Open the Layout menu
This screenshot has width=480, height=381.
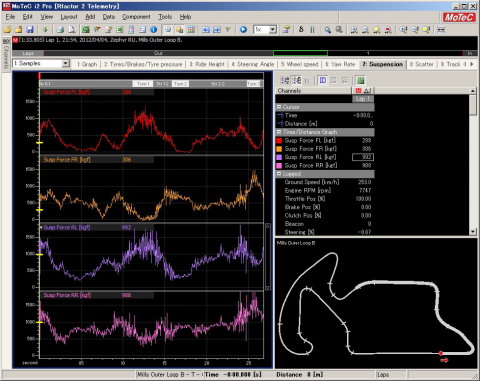69,17
